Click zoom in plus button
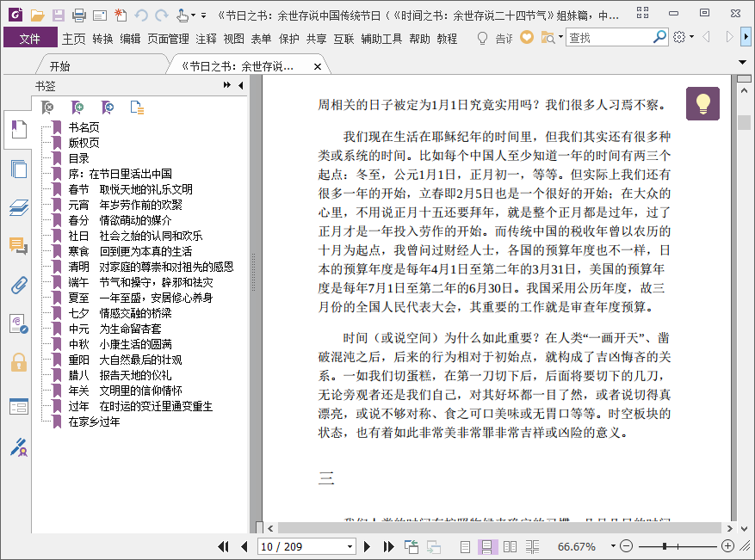This screenshot has height=560, width=755. [727, 546]
